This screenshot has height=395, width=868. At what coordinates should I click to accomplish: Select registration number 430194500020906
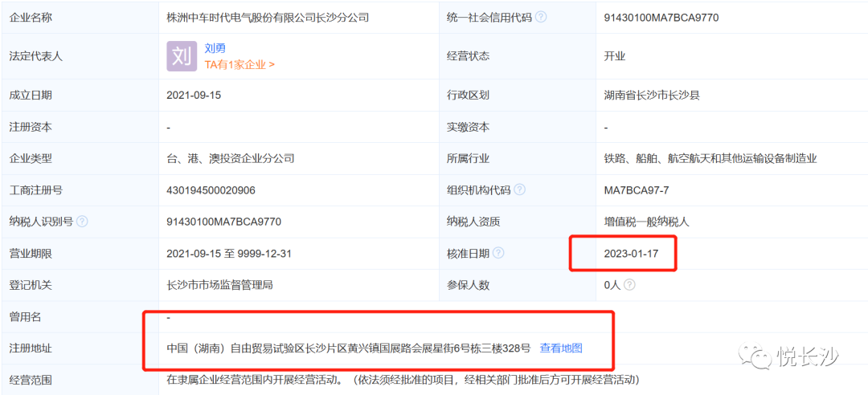pyautogui.click(x=211, y=190)
